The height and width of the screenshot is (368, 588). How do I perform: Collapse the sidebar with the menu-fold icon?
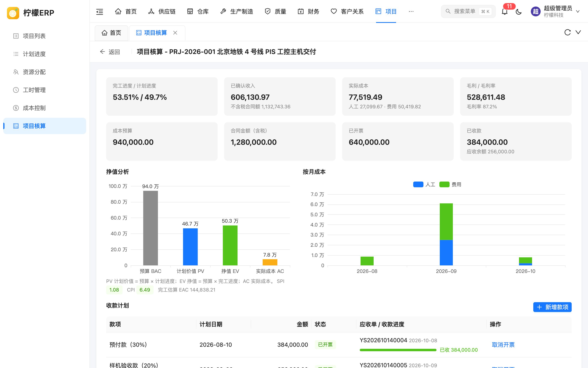click(x=100, y=11)
